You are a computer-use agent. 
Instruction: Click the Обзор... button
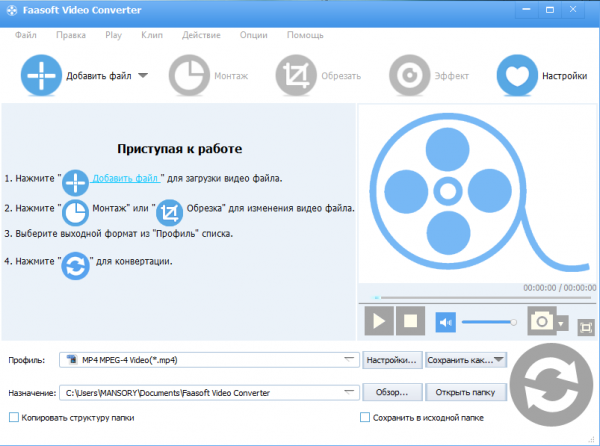[392, 392]
